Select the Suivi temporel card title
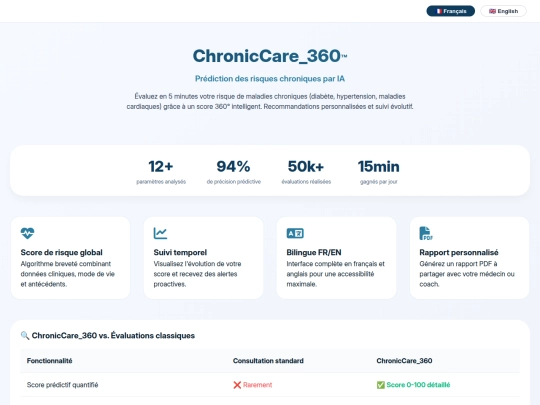Image resolution: width=540 pixels, height=405 pixels. [180, 252]
